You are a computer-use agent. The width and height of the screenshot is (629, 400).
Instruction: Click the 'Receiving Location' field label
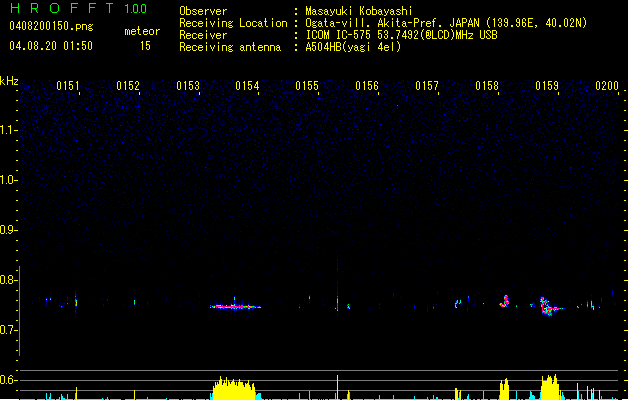pyautogui.click(x=233, y=23)
